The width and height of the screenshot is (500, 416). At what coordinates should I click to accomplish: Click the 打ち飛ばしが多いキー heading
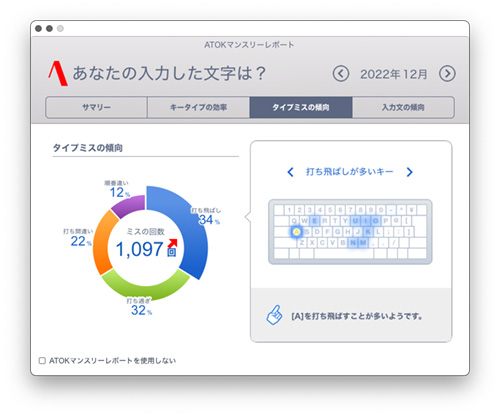click(350, 172)
